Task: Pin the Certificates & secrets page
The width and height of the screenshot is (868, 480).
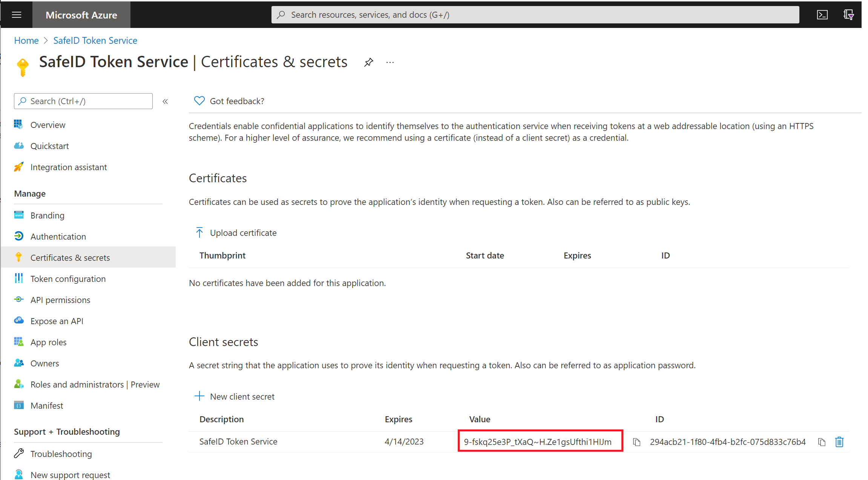Action: point(368,62)
